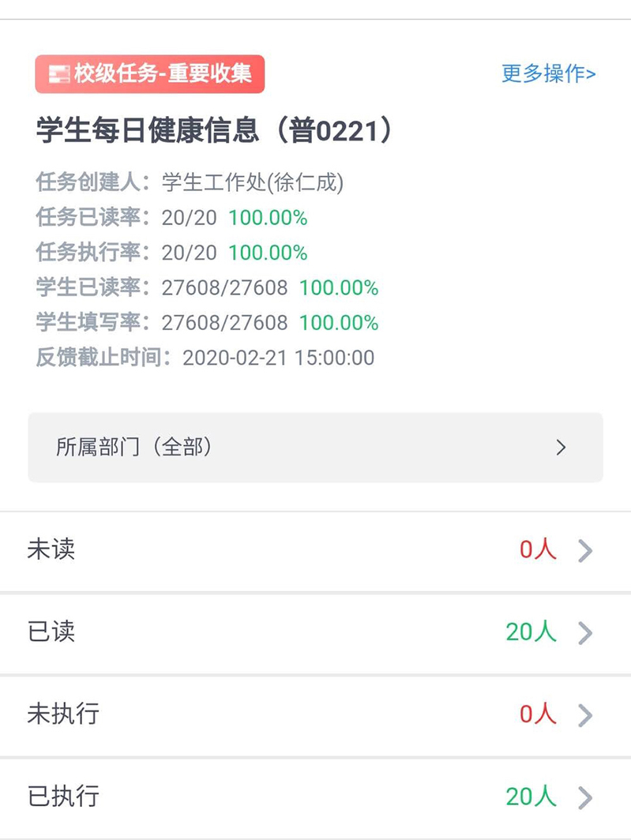This screenshot has width=631, height=840.
Task: Click the right chevron on 未执行 row
Action: click(584, 714)
